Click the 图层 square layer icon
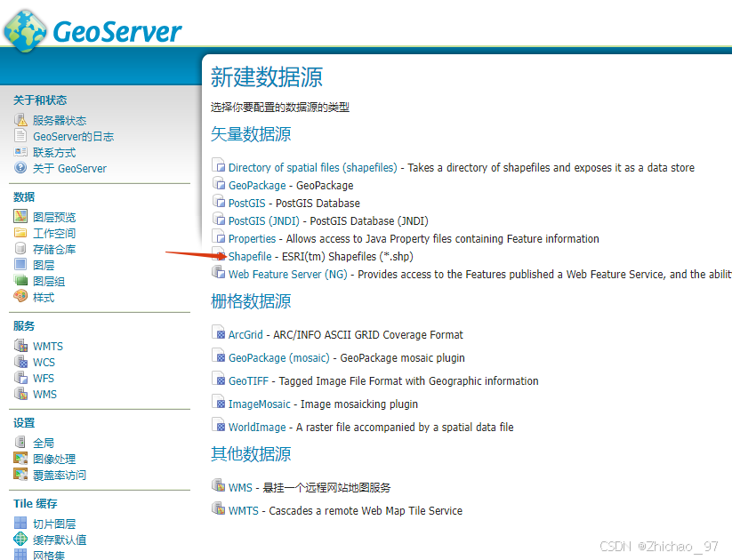The height and width of the screenshot is (560, 732). (20, 264)
